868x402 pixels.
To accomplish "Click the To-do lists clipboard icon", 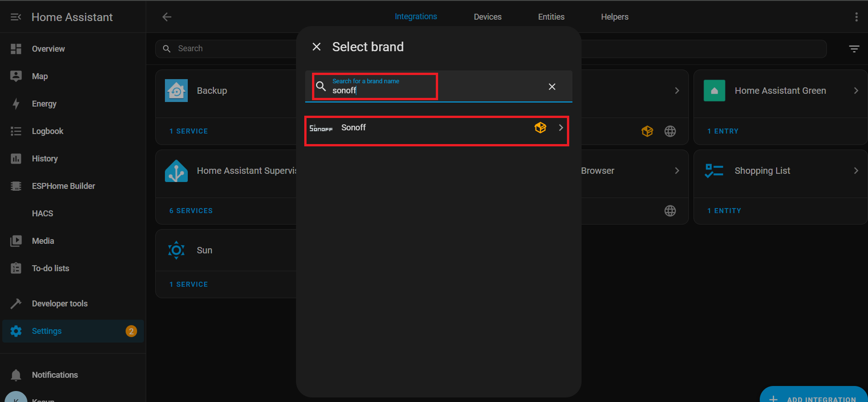I will click(16, 268).
